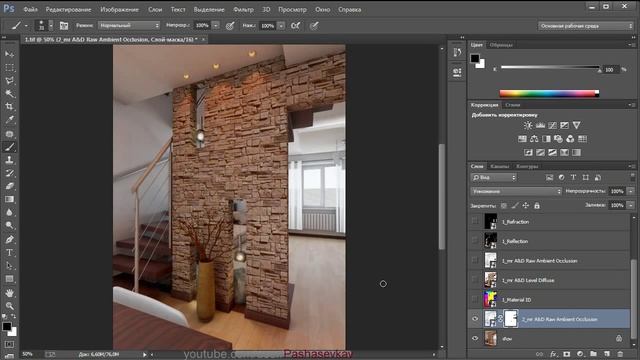Click foreground color swatch in Color panel
640x360 pixels.
pyautogui.click(x=475, y=58)
